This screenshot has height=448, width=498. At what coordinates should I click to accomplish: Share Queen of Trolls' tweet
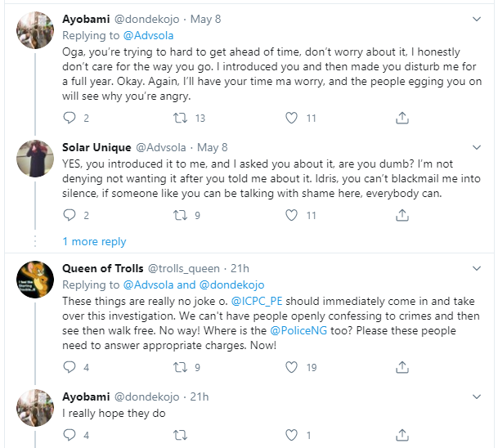[x=402, y=368]
